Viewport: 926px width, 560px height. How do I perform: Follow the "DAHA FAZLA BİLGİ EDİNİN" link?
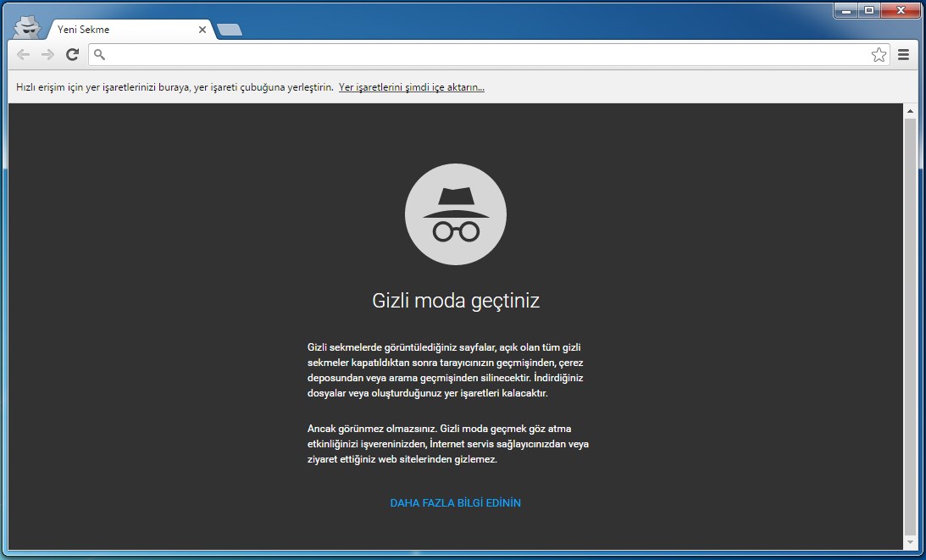(x=455, y=503)
